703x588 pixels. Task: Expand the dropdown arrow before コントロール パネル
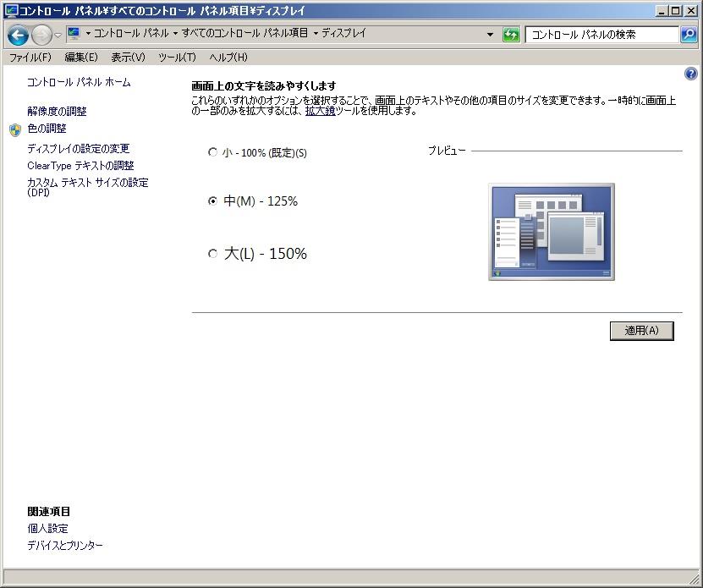pyautogui.click(x=88, y=34)
